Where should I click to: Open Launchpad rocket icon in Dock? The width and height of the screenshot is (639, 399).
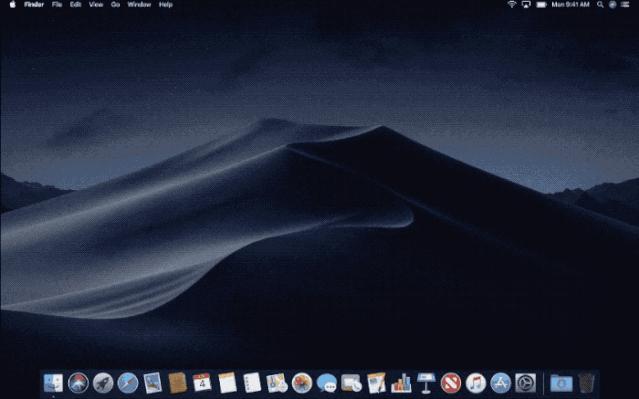point(103,383)
